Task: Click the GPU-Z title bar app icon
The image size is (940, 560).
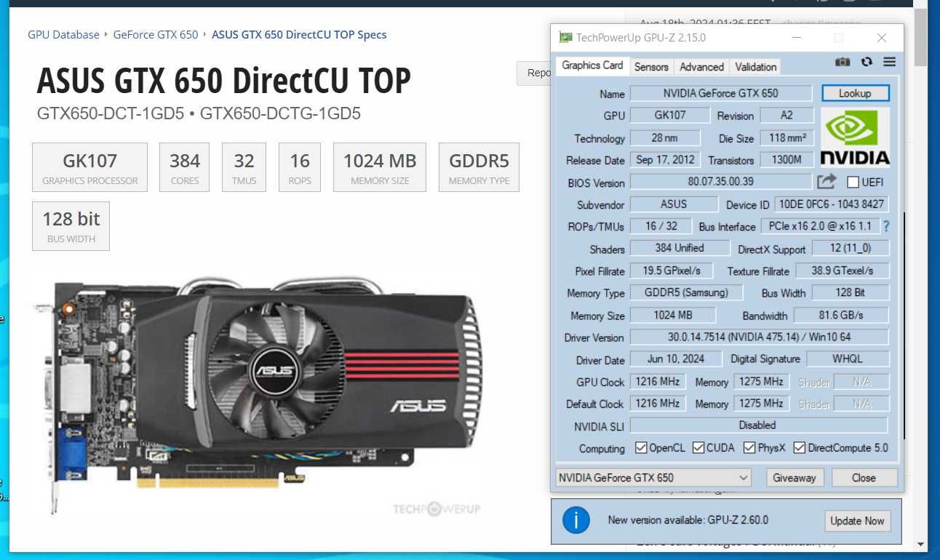Action: tap(565, 38)
